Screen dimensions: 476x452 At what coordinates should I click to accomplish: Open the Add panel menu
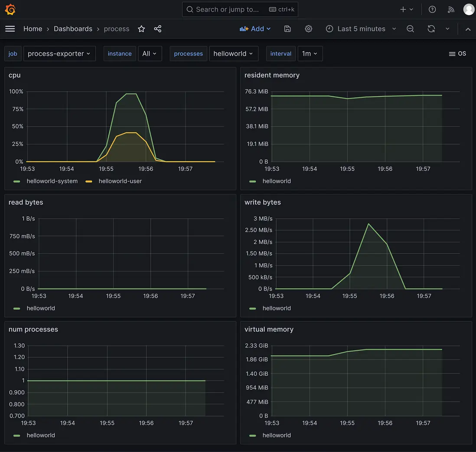[x=255, y=29]
